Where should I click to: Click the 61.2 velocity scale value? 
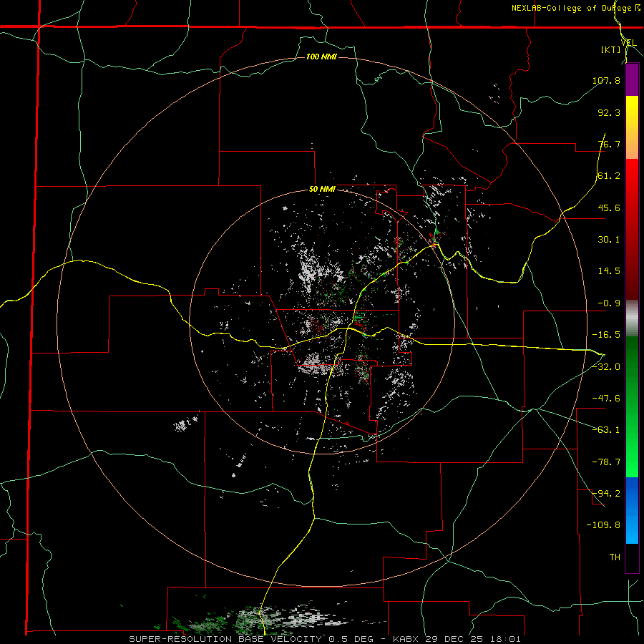click(609, 176)
